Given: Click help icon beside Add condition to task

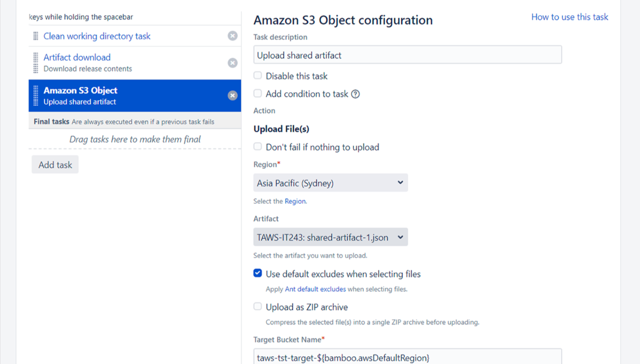Looking at the screenshot, I should click(356, 94).
